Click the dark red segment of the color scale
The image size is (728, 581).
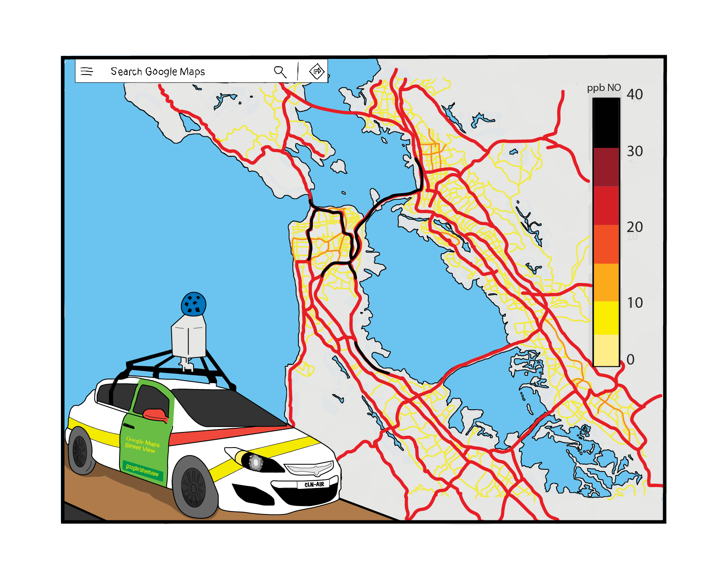[606, 167]
